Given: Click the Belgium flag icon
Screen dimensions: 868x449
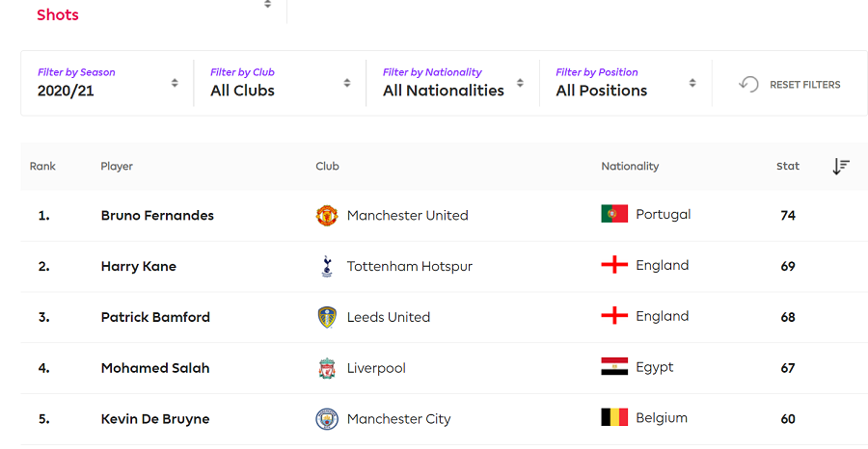Looking at the screenshot, I should [x=614, y=417].
